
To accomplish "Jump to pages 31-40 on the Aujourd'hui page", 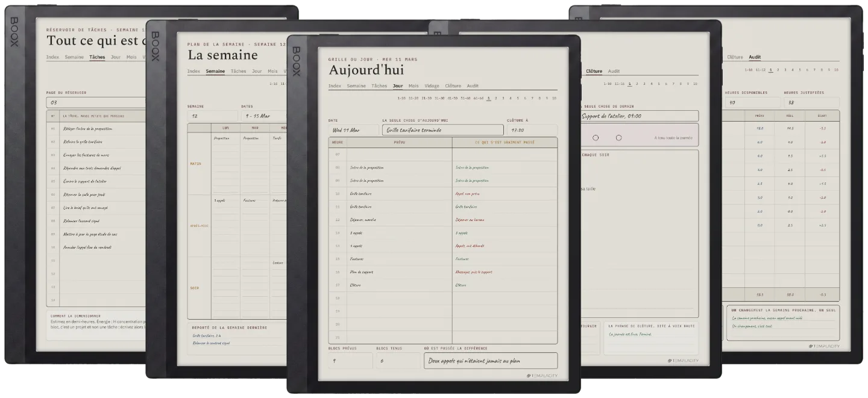I will [x=439, y=98].
